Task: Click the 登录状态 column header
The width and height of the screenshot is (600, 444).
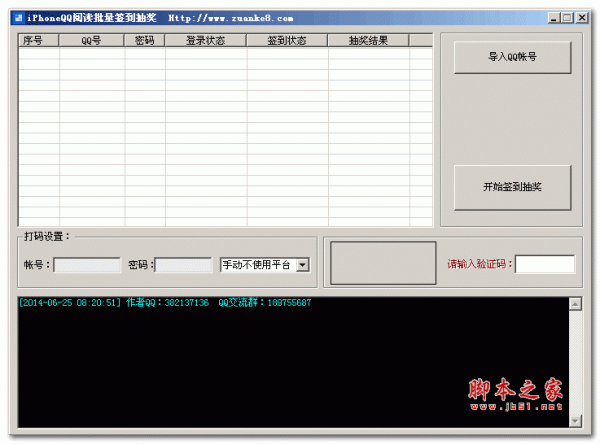Action: coord(205,40)
